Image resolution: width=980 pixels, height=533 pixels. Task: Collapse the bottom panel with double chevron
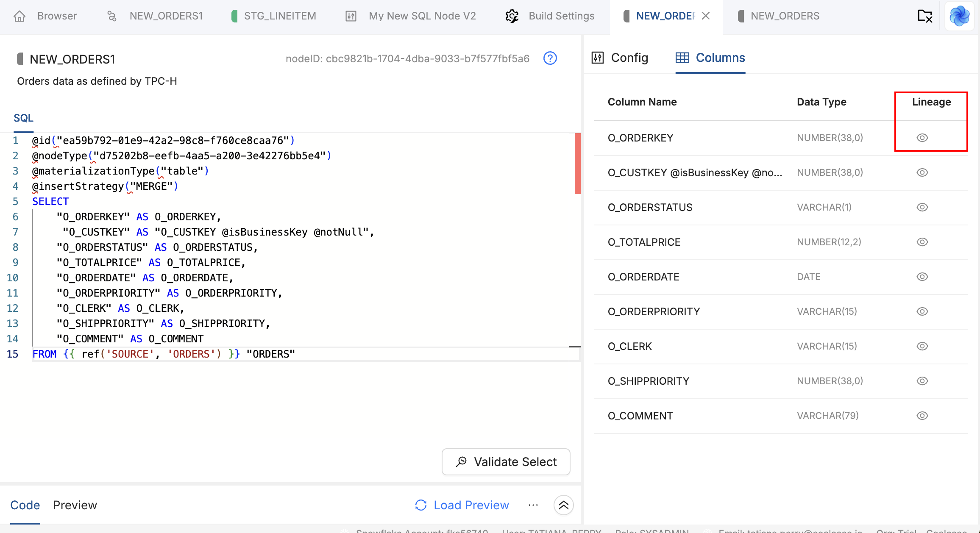[x=563, y=505]
